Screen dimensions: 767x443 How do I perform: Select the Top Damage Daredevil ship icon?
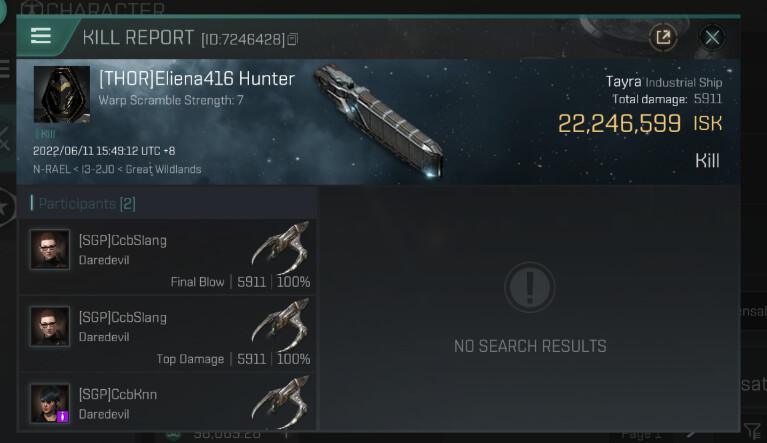tap(281, 324)
